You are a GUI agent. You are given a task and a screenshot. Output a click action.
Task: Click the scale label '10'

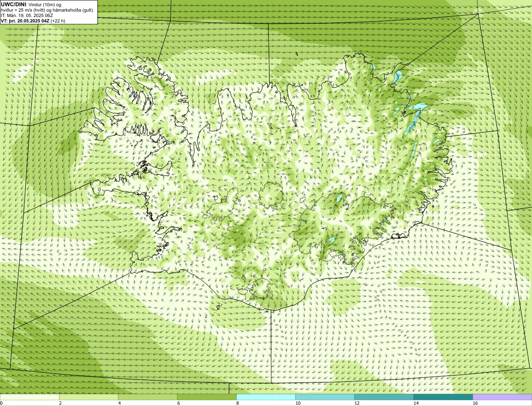[298, 403]
